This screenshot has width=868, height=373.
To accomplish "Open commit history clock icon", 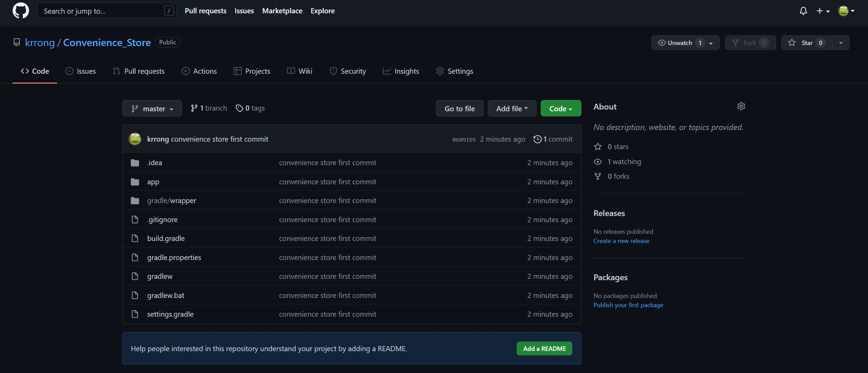I will 537,139.
